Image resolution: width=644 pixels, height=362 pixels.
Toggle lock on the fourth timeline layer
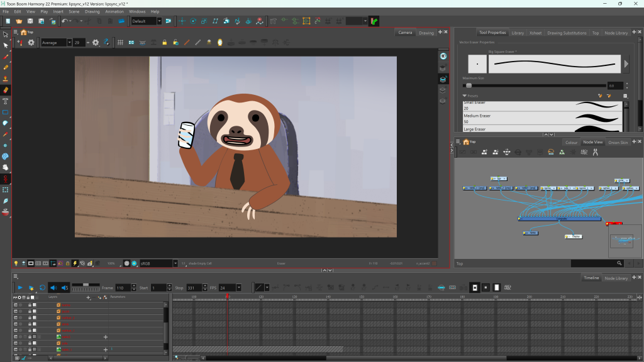[x=30, y=324]
